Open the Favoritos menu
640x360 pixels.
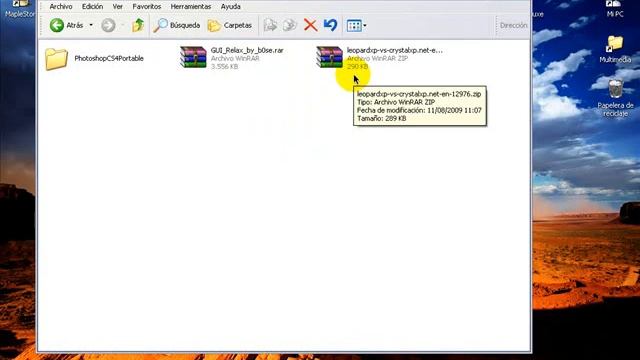(x=147, y=7)
